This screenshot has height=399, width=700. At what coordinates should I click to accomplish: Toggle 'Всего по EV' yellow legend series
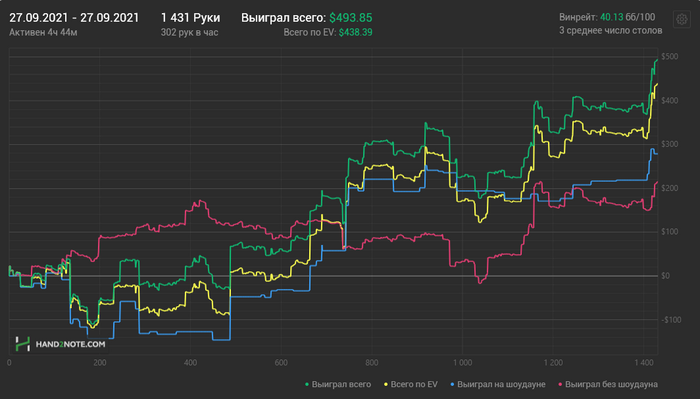click(411, 384)
